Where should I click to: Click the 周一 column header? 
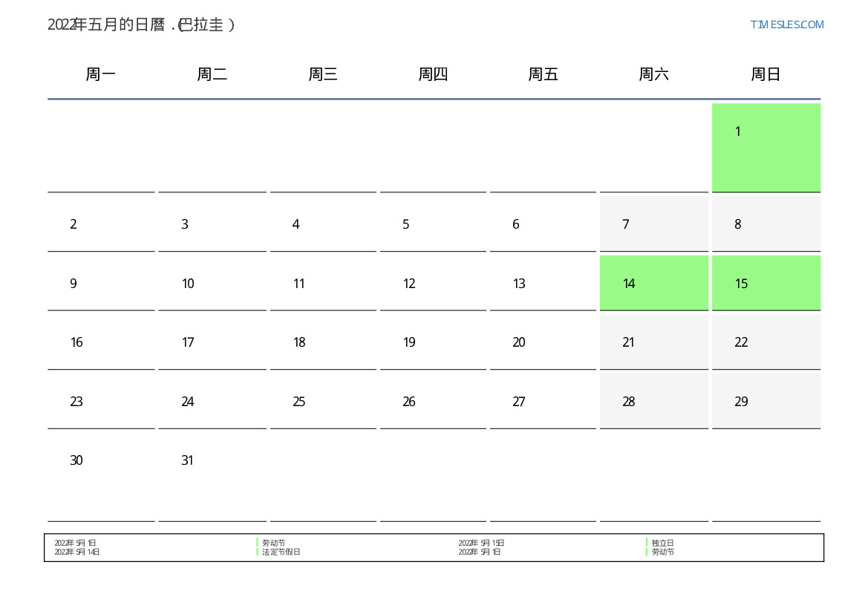(101, 74)
